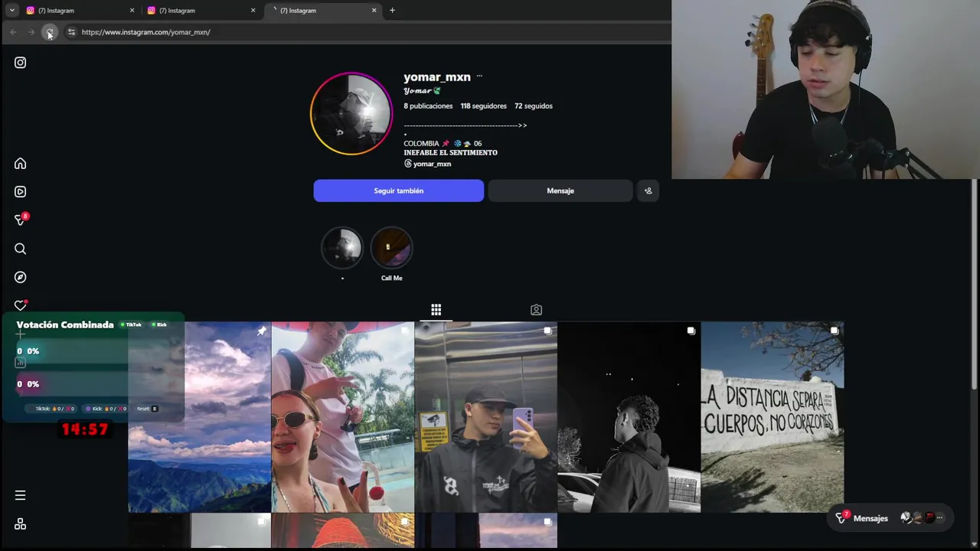Open pinned cloudy mountain post
This screenshot has width=980, height=551.
199,417
